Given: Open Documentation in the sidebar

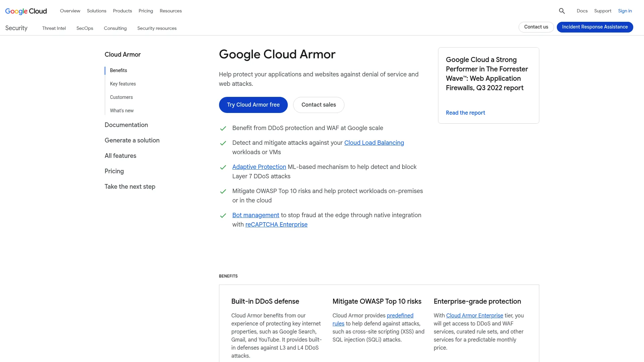Looking at the screenshot, I should [126, 125].
